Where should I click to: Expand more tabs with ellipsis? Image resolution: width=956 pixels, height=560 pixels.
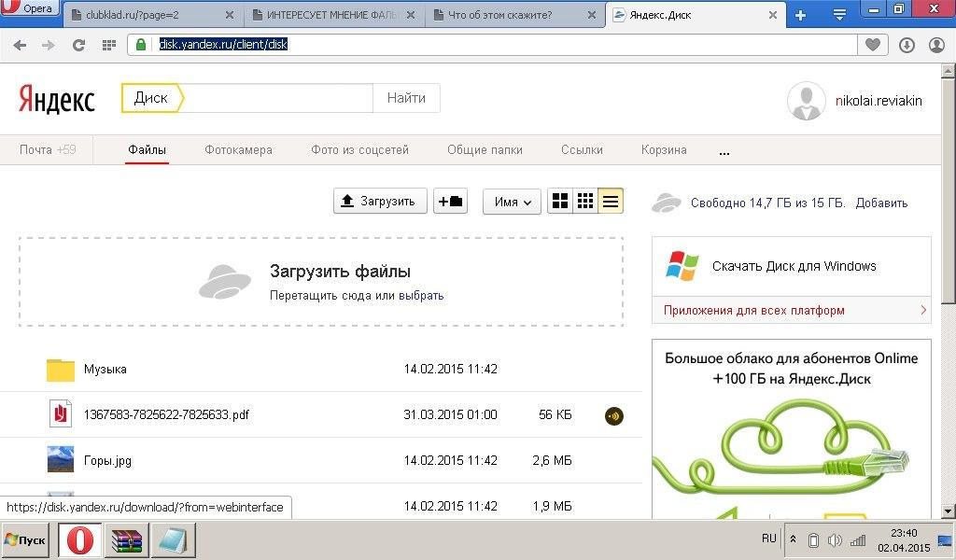(724, 153)
